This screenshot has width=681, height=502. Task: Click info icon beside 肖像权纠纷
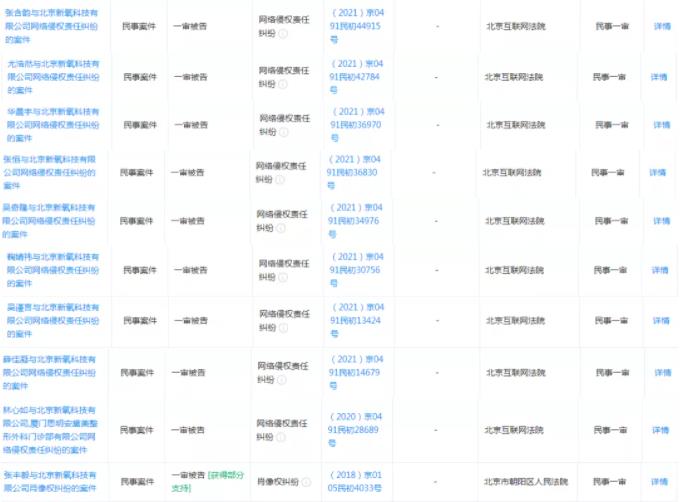[x=306, y=482]
